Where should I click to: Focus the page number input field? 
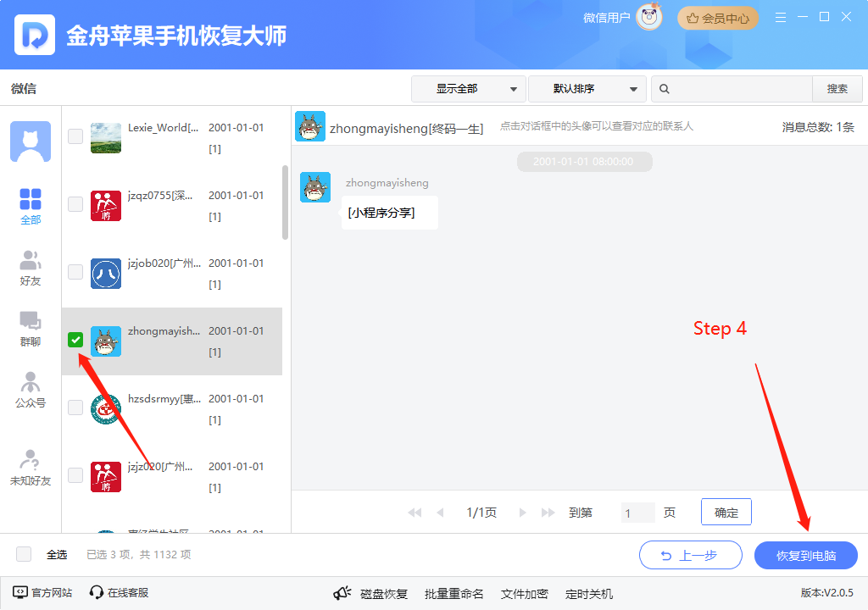(x=638, y=513)
